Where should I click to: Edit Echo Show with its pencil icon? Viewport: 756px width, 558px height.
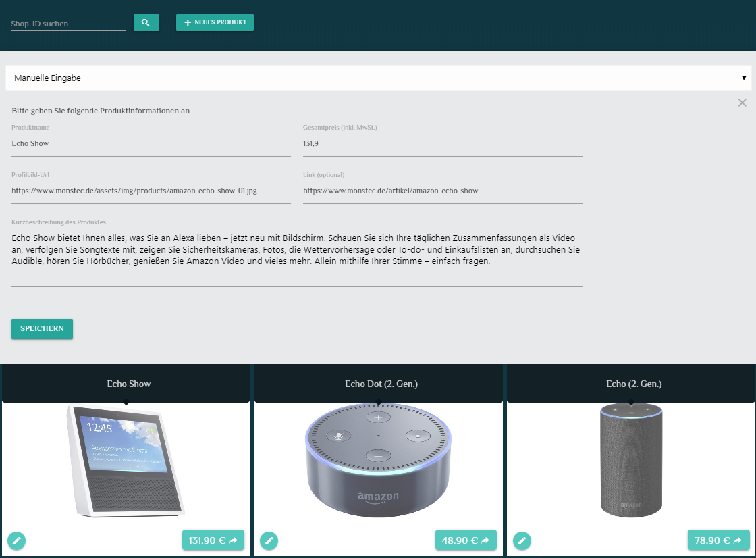[16, 540]
